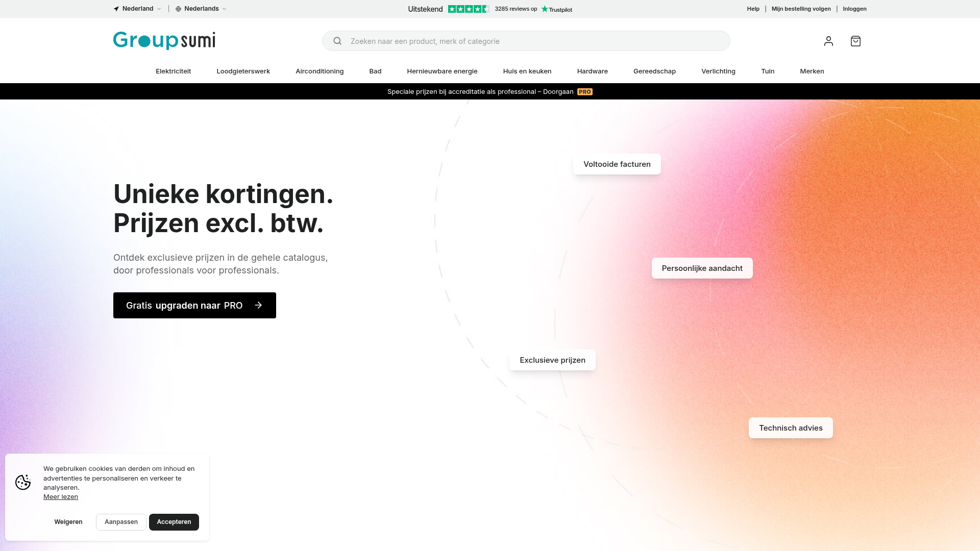980x551 pixels.
Task: Focus the product search field
Action: (526, 41)
